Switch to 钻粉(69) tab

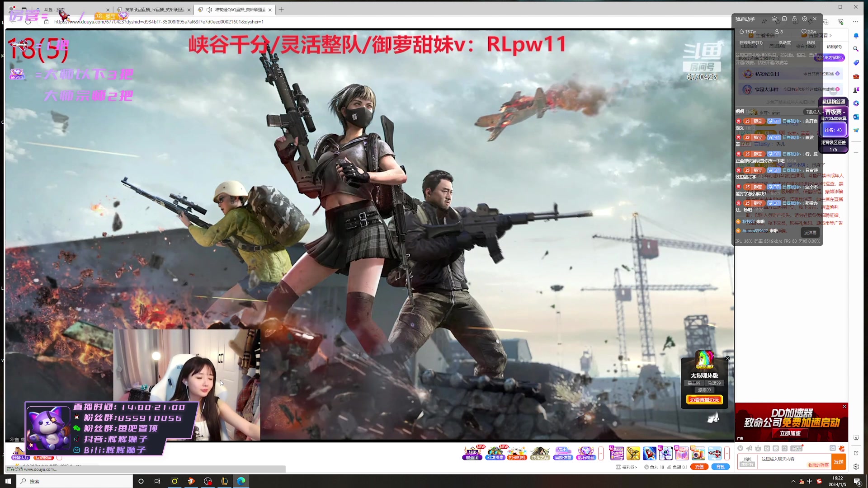[834, 47]
